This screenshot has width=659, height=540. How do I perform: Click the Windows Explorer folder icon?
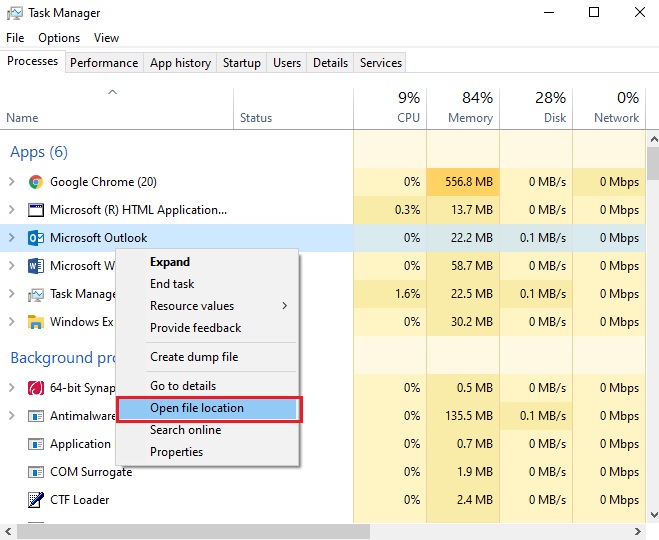pyautogui.click(x=36, y=322)
